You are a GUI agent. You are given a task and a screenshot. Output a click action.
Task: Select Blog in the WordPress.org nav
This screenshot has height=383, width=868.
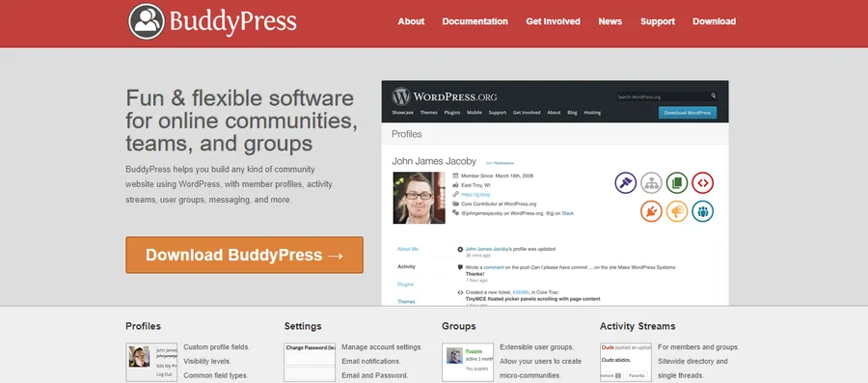572,113
